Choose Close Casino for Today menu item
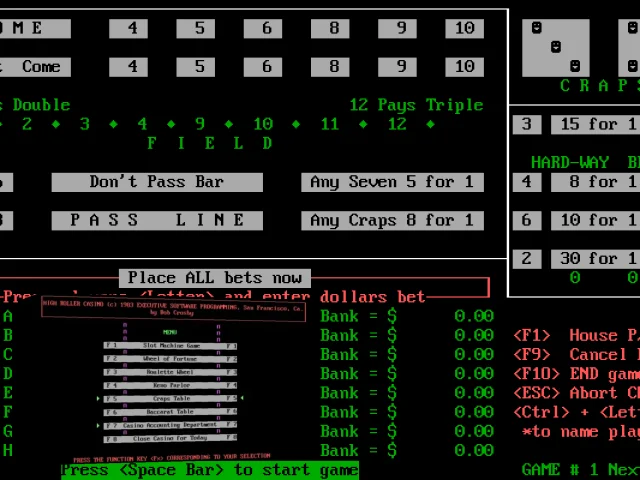 pos(170,438)
